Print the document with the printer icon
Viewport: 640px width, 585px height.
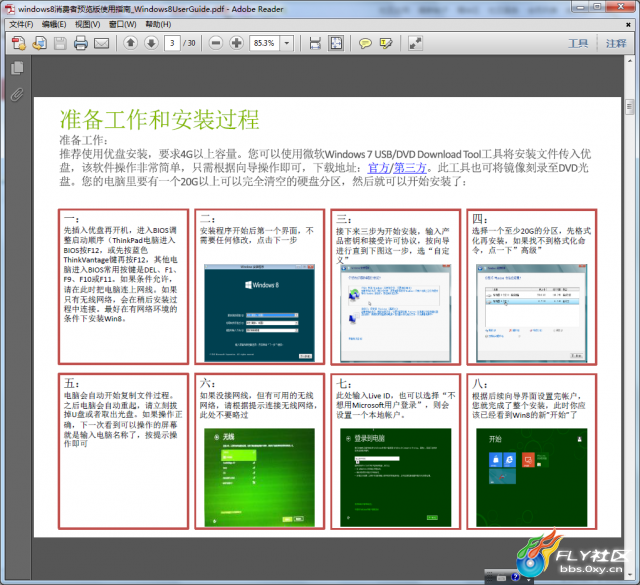(81, 43)
